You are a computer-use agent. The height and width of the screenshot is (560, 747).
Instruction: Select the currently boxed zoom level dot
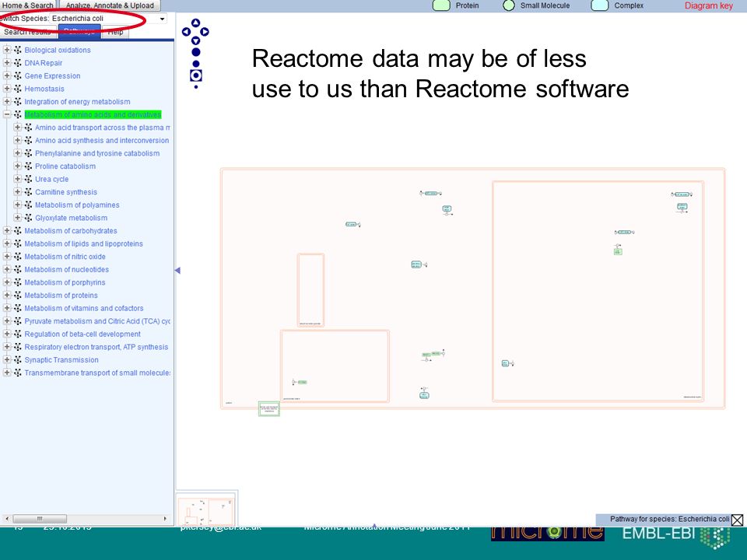pyautogui.click(x=196, y=75)
